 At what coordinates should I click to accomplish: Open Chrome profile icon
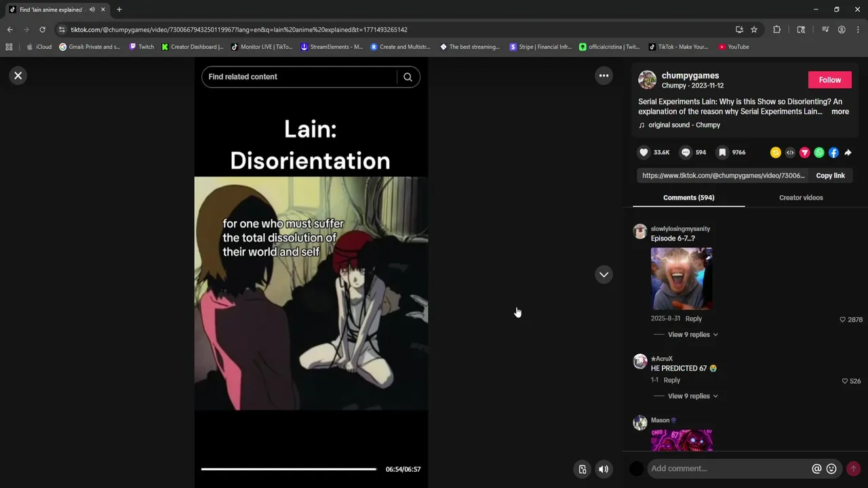[842, 30]
